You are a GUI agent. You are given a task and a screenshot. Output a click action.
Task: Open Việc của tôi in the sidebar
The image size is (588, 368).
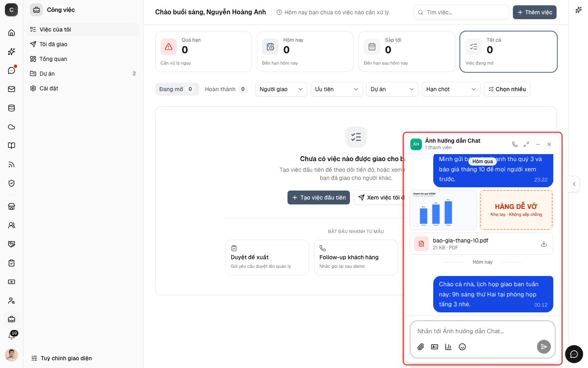click(83, 29)
